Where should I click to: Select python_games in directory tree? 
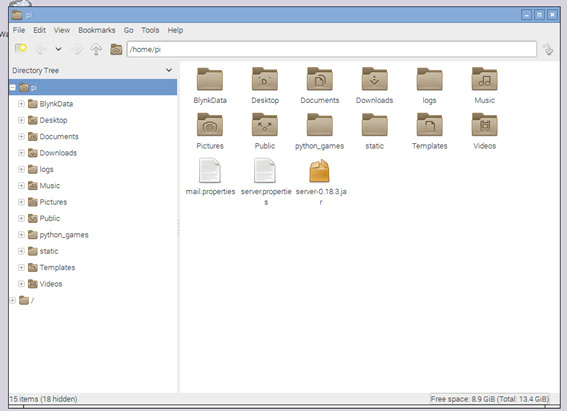(64, 235)
